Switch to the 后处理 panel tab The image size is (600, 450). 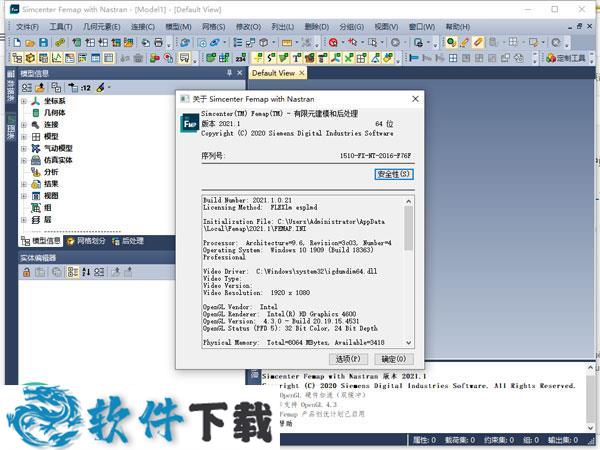tap(128, 241)
